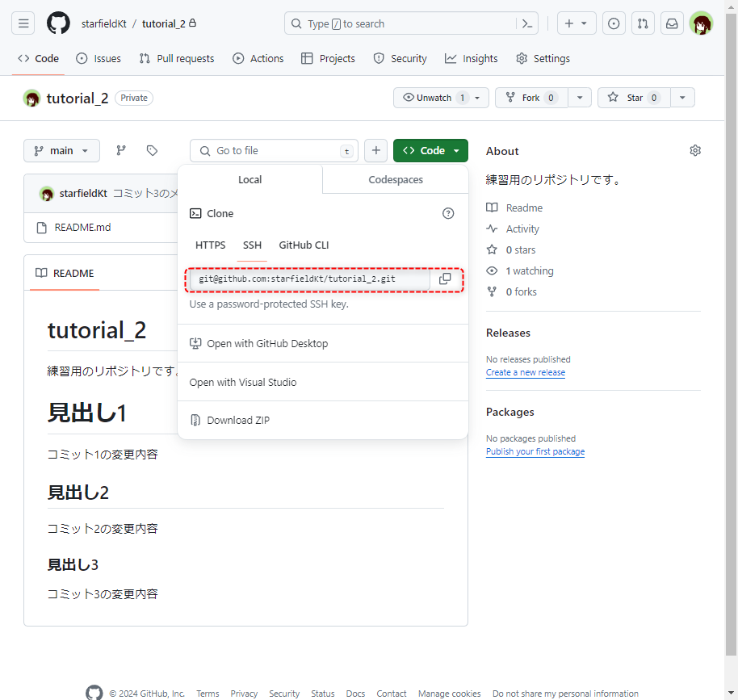The image size is (738, 700).
Task: Open the Status footer link
Action: tap(322, 694)
